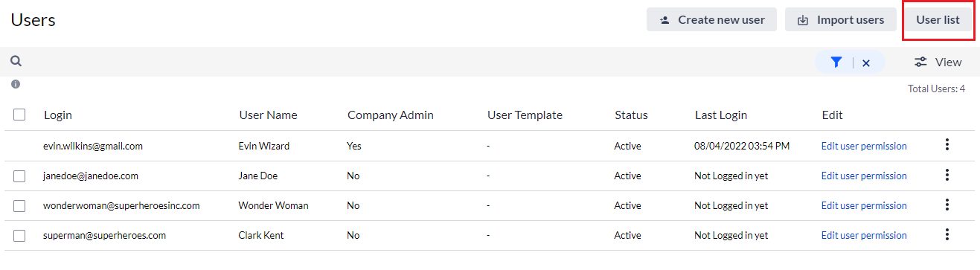980x270 pixels.
Task: Edit user permission for Clark Kent
Action: (864, 235)
